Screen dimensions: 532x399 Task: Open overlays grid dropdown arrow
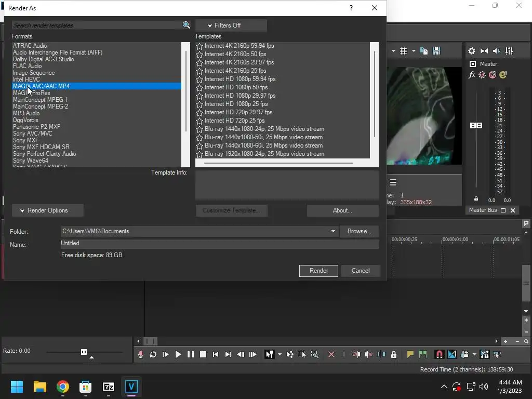(x=414, y=51)
